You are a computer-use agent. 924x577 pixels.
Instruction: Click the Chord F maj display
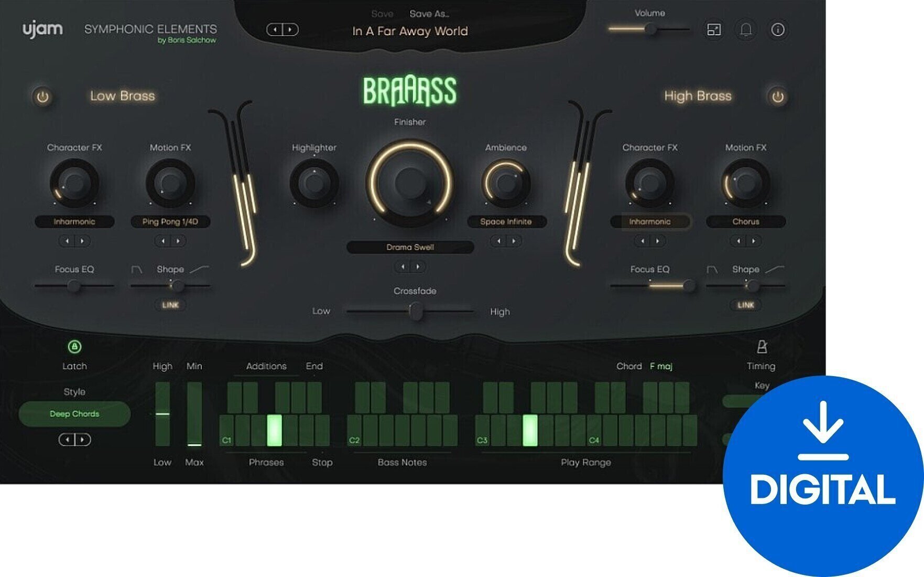(644, 366)
